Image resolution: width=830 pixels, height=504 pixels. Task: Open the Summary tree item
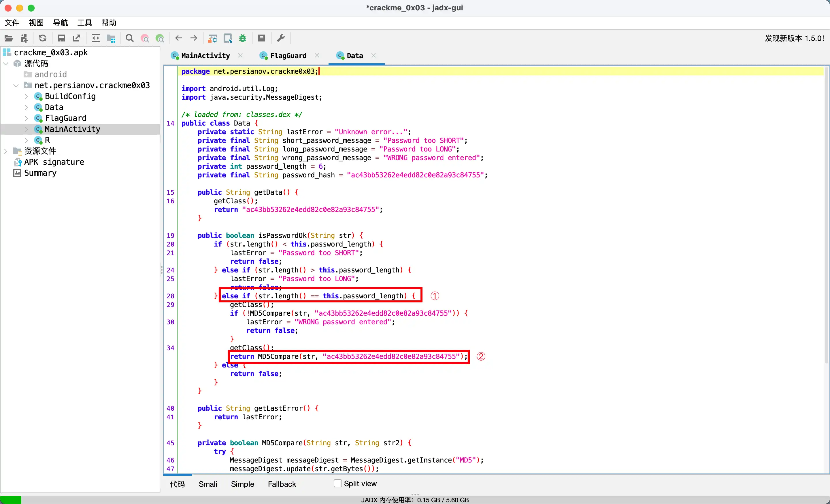[40, 173]
